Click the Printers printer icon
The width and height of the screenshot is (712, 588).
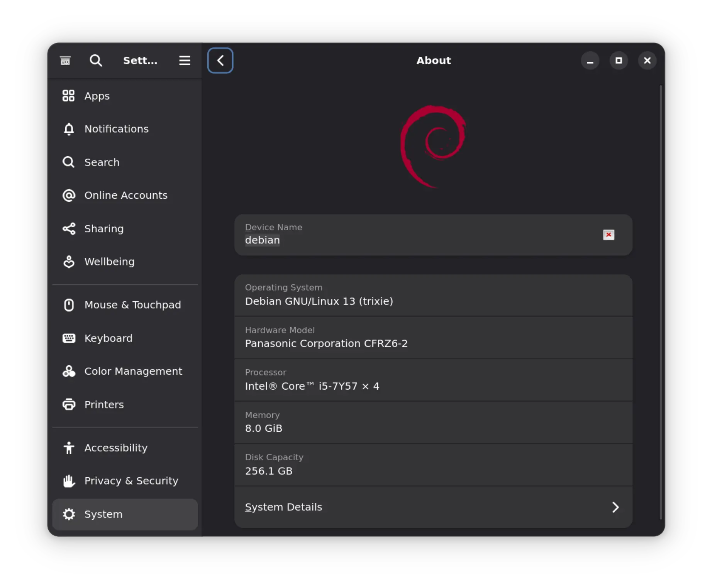(x=69, y=404)
